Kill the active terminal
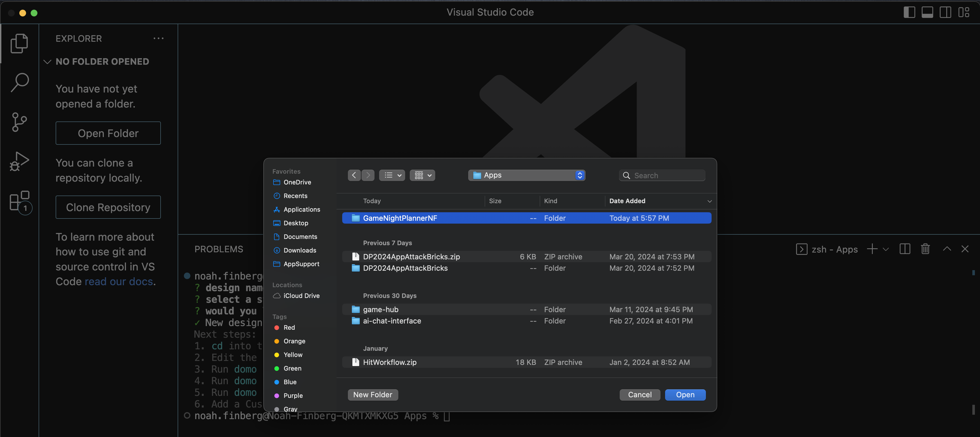The image size is (980, 437). click(x=925, y=249)
